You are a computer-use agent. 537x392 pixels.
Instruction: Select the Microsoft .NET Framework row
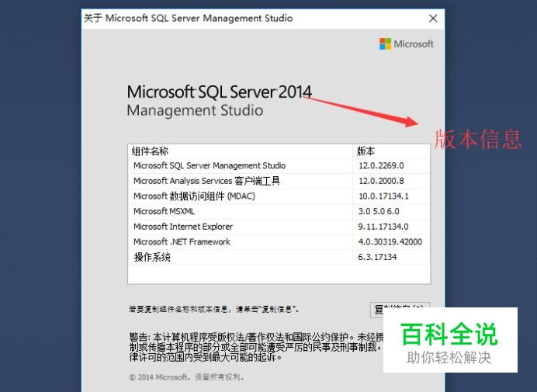[279, 242]
